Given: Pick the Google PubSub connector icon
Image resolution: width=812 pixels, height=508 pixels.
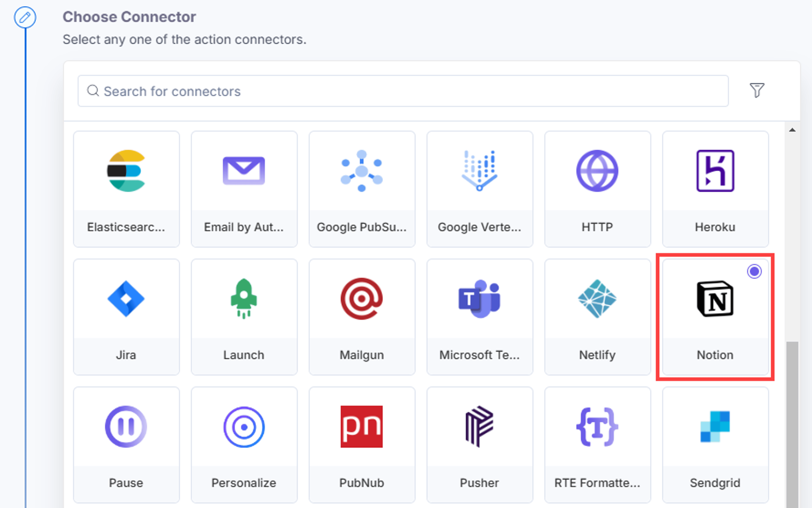Looking at the screenshot, I should (x=362, y=171).
